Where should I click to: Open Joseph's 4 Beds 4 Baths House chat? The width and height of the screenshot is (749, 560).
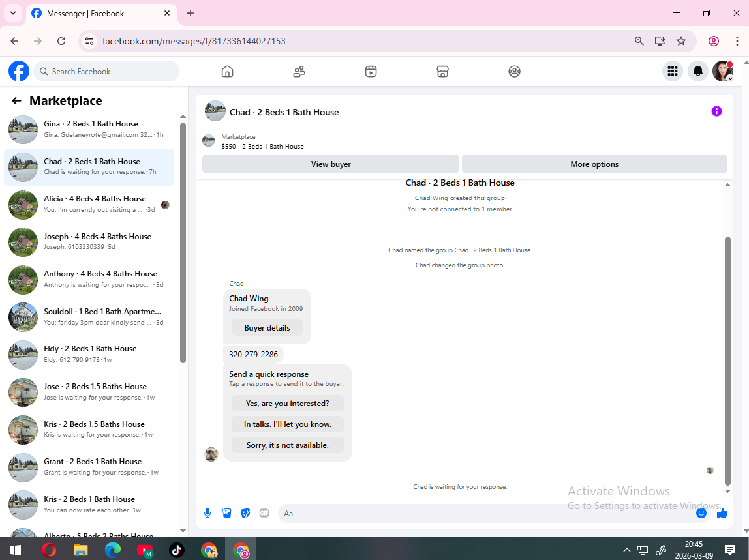pos(89,242)
